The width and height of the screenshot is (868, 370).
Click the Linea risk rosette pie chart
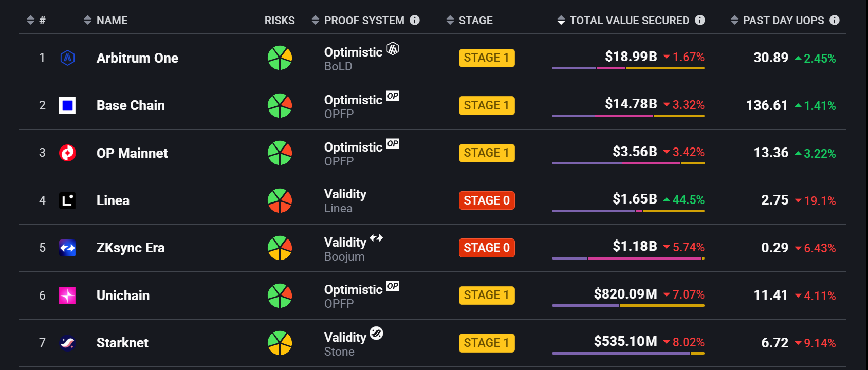(280, 200)
